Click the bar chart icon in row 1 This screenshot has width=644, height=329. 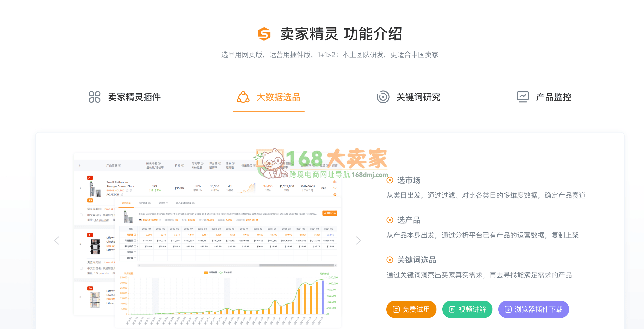pos(335,182)
